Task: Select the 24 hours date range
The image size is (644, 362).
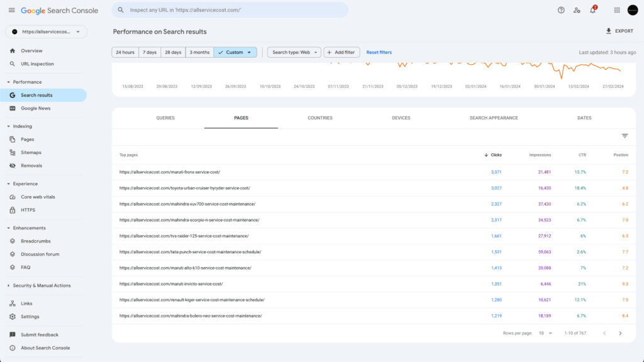Action: coord(125,53)
